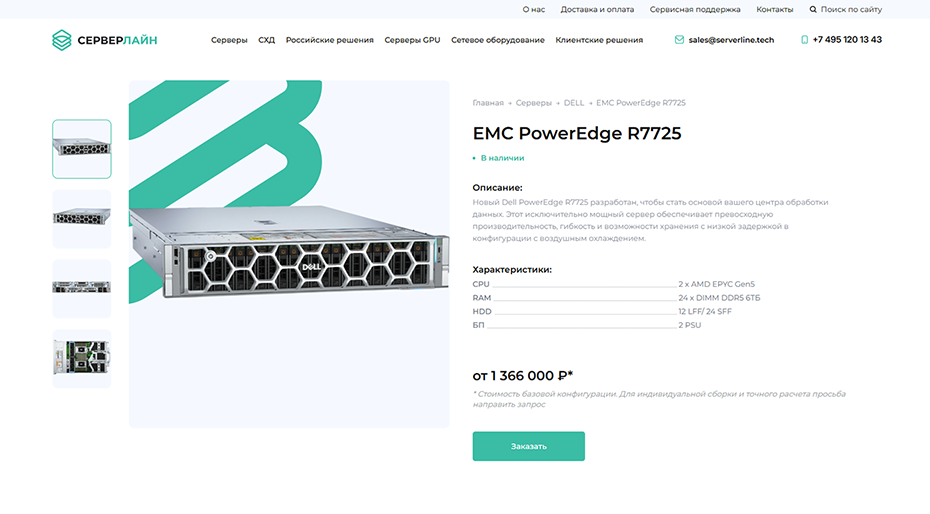Open Серверы GPU menu item
The height and width of the screenshot is (514, 930).
tap(412, 40)
